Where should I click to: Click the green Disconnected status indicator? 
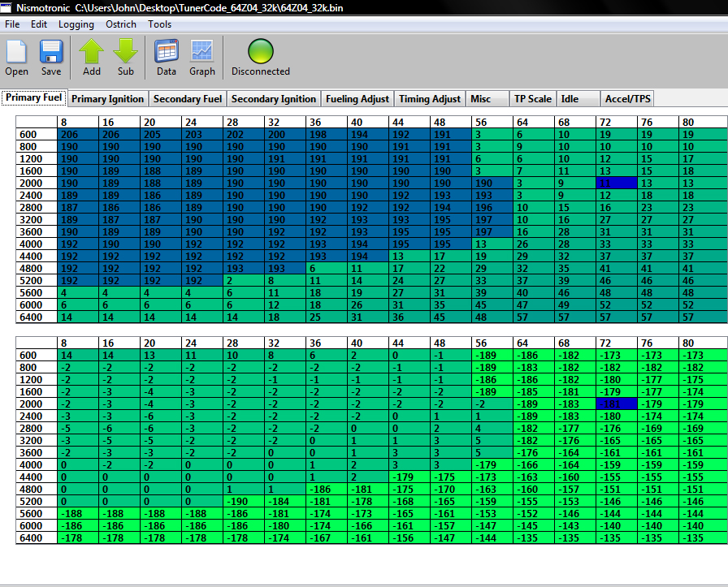pyautogui.click(x=260, y=52)
